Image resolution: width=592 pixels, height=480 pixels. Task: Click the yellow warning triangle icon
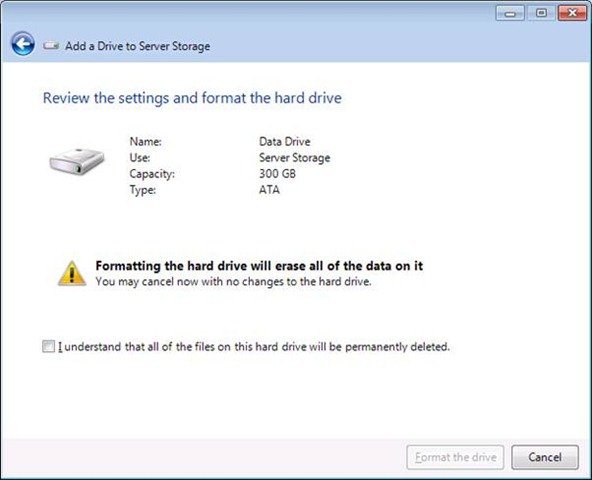point(72,273)
